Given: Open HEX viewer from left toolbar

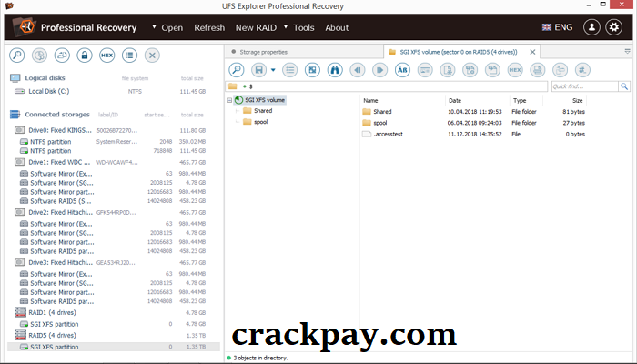Looking at the screenshot, I should [x=106, y=56].
